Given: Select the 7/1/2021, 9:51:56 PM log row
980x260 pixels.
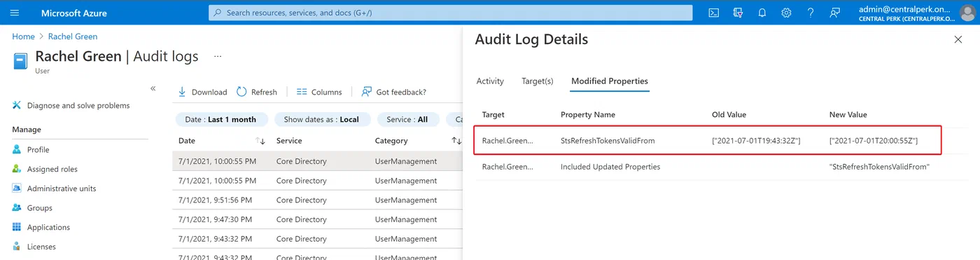Looking at the screenshot, I should 317,200.
